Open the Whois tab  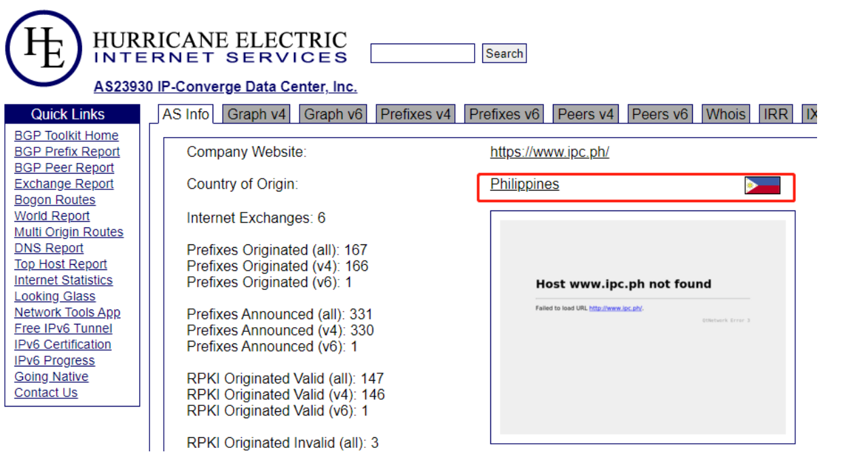click(725, 114)
